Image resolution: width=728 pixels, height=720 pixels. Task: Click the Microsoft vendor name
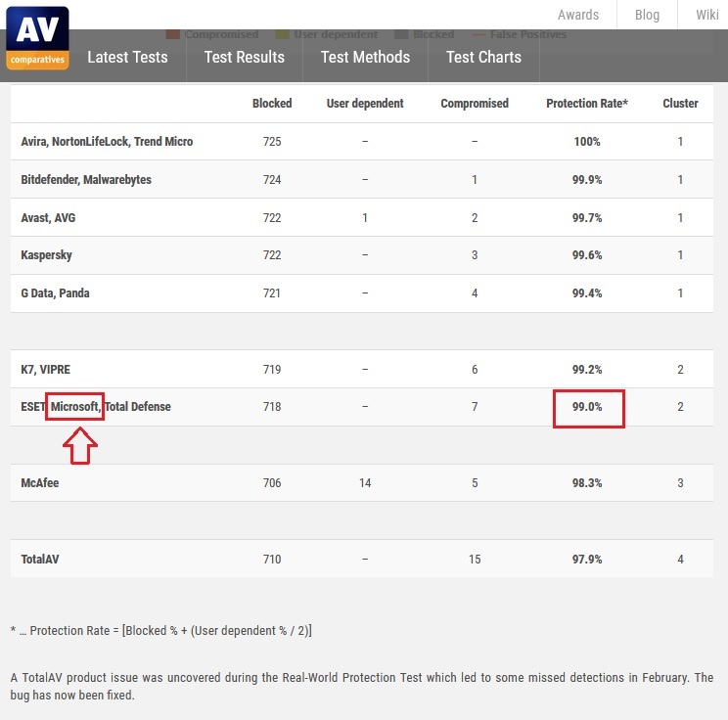tap(74, 407)
